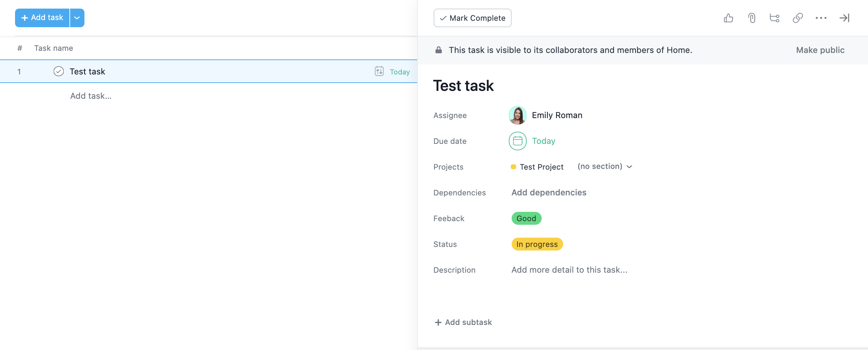Open the In progress status dropdown

537,244
